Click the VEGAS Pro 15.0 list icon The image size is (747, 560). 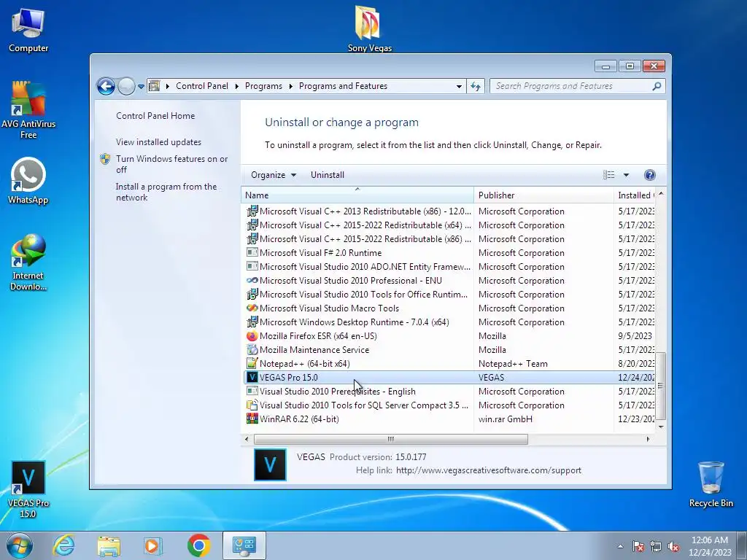(x=252, y=377)
